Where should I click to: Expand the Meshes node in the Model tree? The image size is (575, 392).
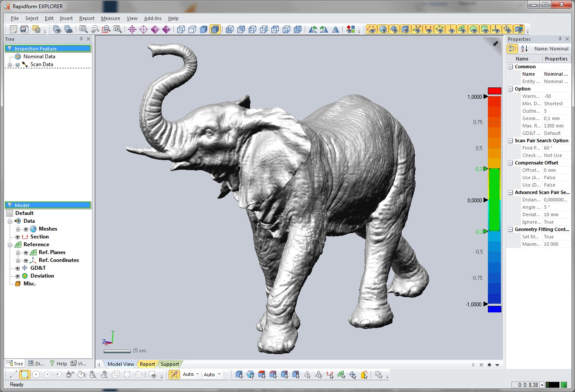tap(18, 229)
